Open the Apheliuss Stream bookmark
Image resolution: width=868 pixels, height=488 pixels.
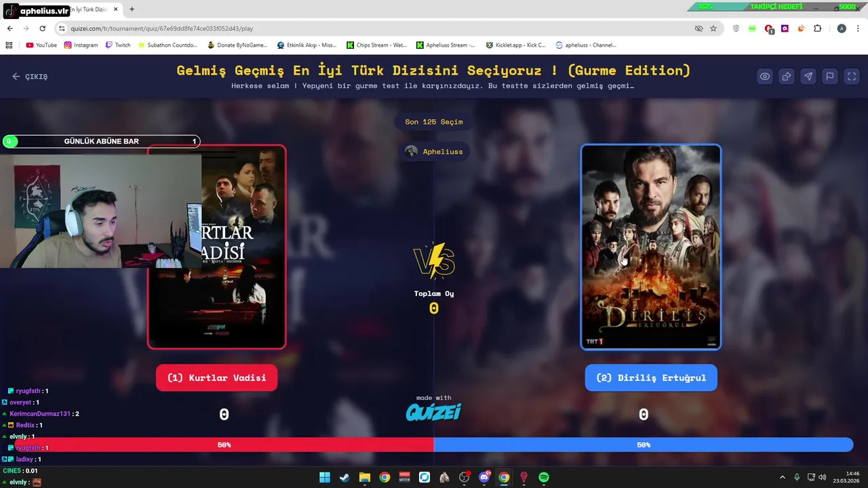(x=446, y=45)
